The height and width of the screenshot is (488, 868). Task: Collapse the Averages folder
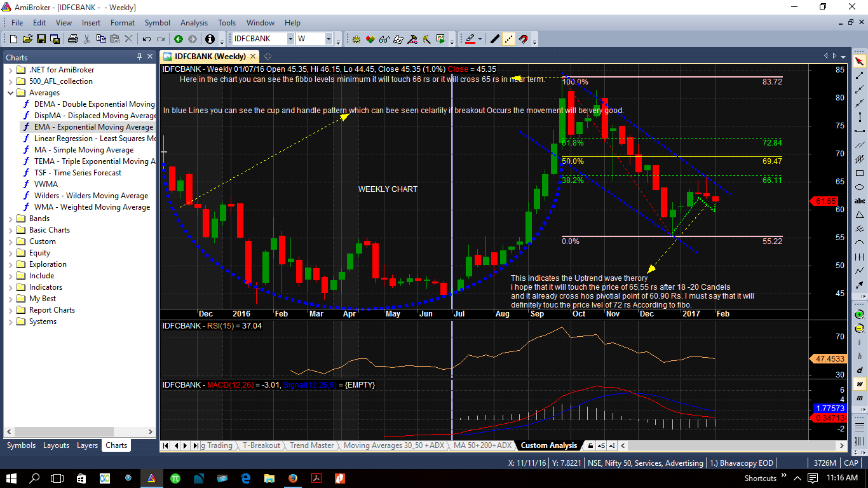10,93
